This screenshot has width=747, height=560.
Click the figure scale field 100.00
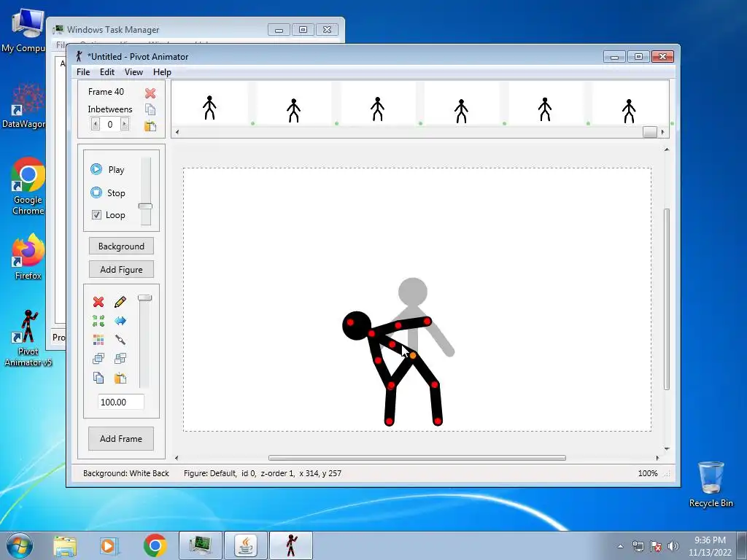click(x=121, y=402)
